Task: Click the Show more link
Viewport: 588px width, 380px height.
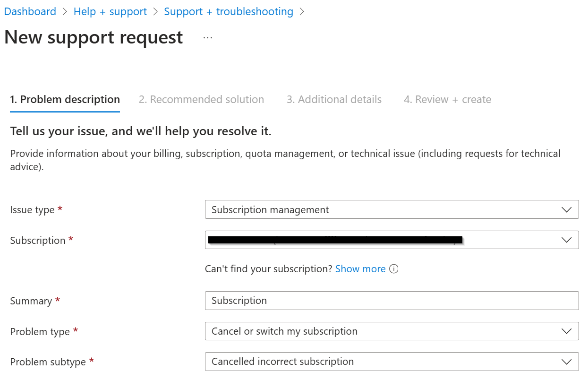Action: point(360,268)
